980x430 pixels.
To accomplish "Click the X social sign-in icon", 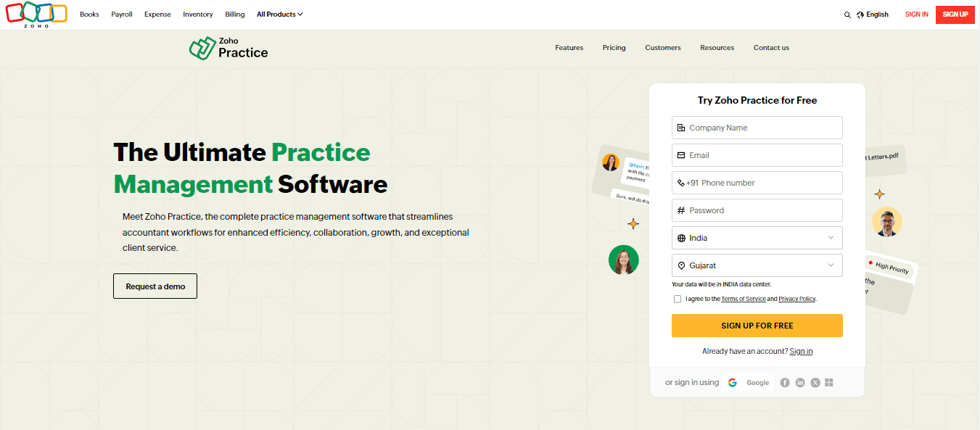I will click(815, 382).
